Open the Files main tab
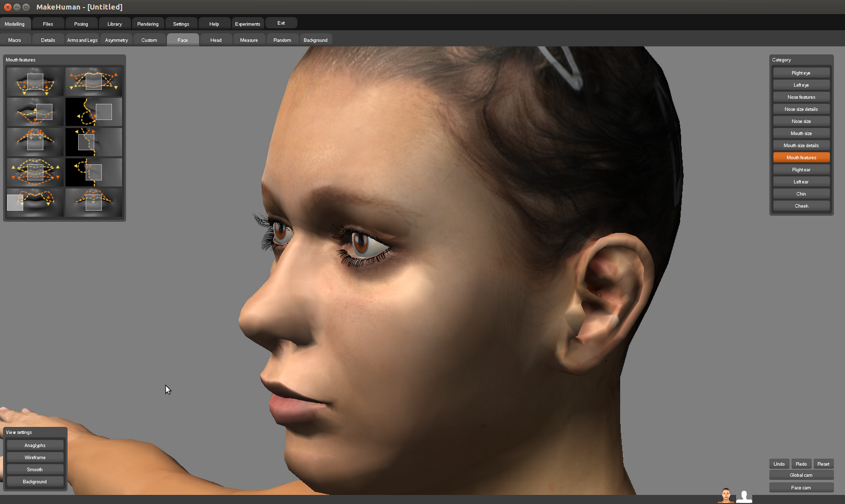Image resolution: width=845 pixels, height=504 pixels. (48, 24)
